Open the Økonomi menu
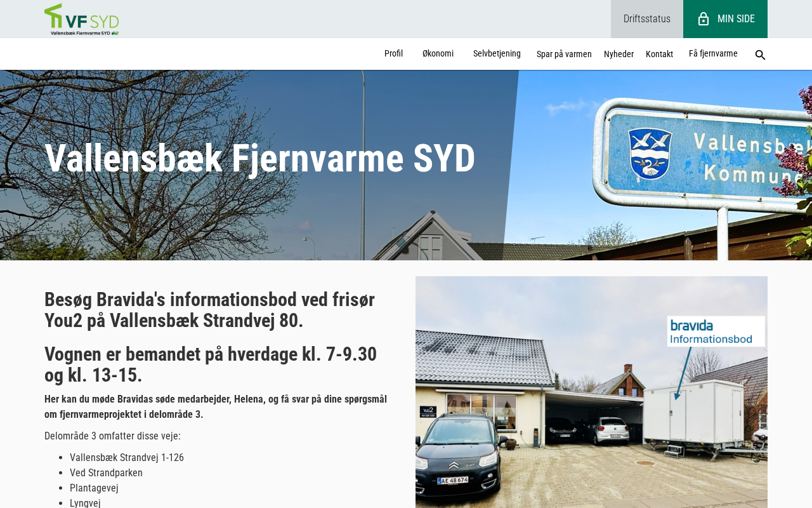812x508 pixels. (x=438, y=54)
